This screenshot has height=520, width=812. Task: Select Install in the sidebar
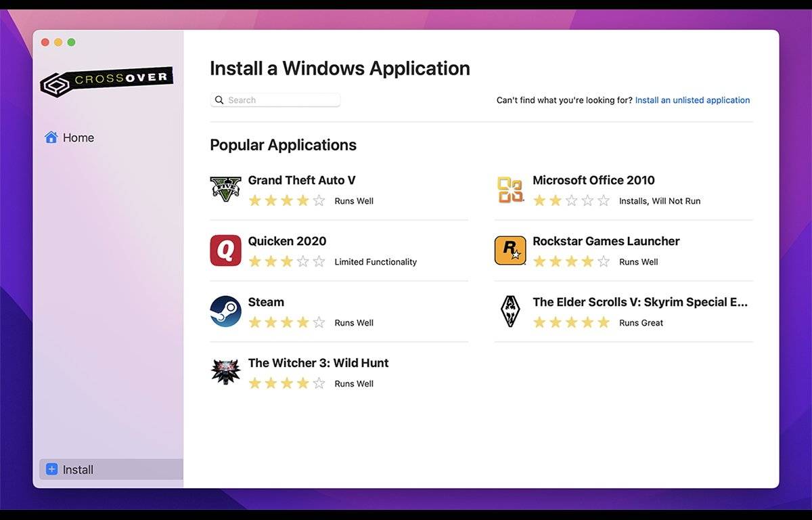(78, 469)
